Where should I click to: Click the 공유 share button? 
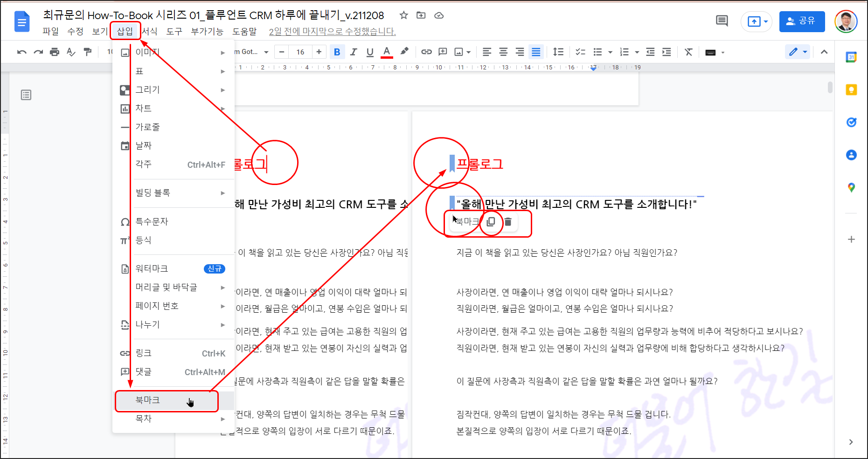click(802, 21)
